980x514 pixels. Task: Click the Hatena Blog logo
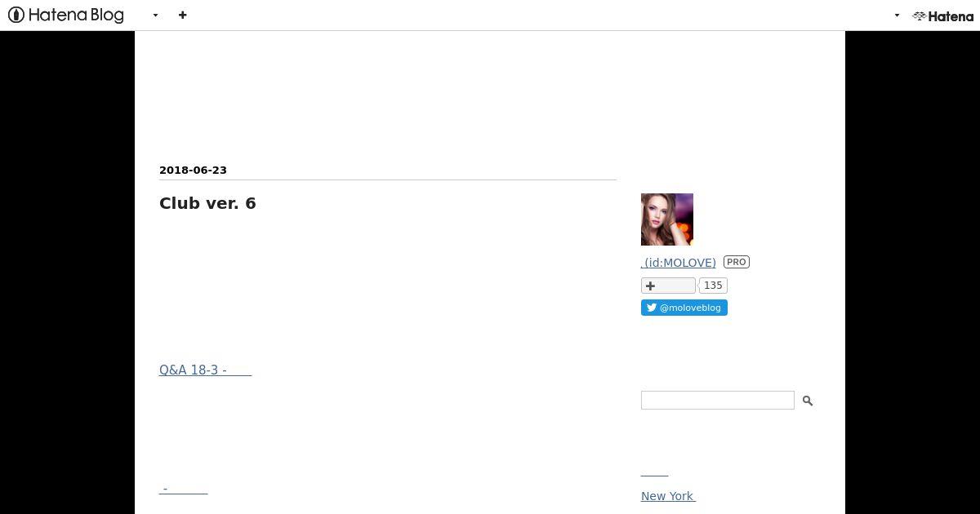point(66,15)
